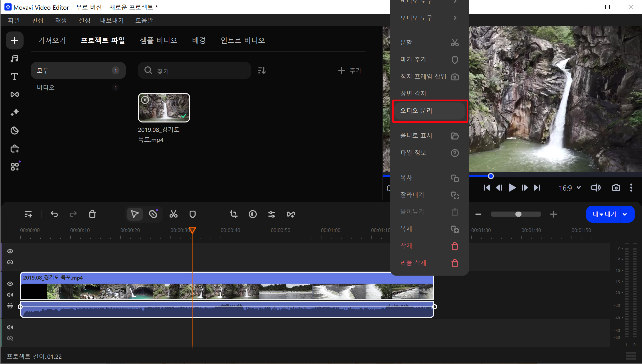The width and height of the screenshot is (642, 364).
Task: Select the Crop and rotate tool
Action: pos(233,214)
